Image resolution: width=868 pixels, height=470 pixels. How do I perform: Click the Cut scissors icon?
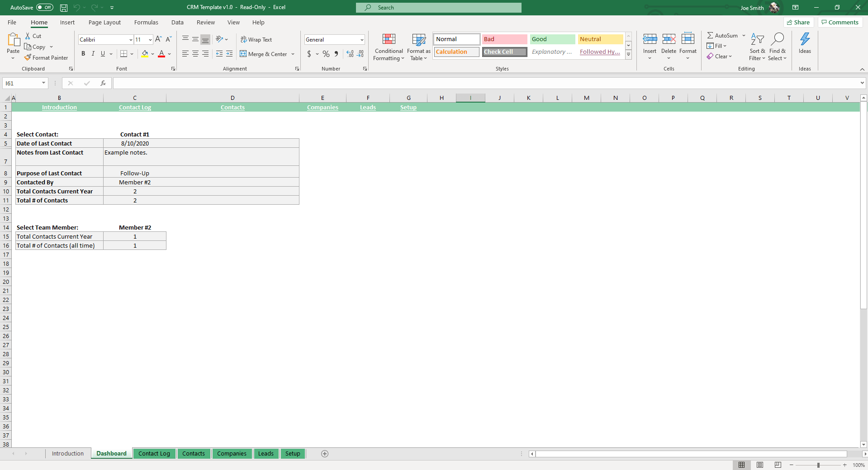(x=28, y=36)
